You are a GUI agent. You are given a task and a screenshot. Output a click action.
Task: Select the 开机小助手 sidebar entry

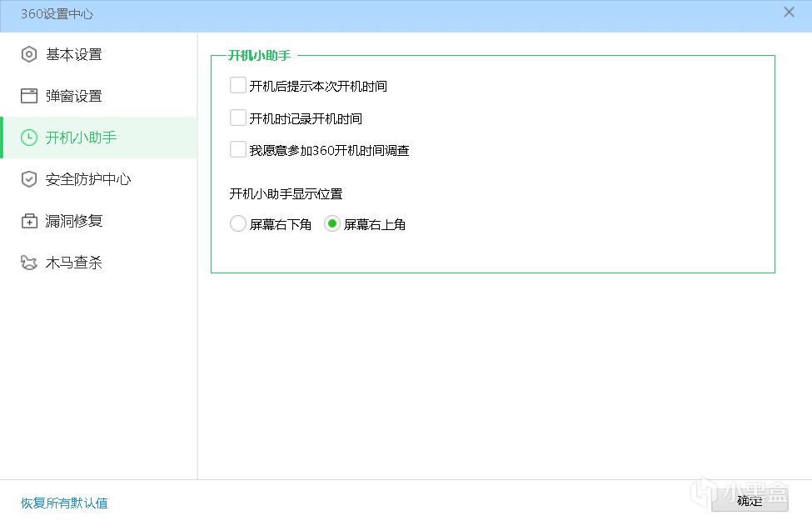(98, 138)
